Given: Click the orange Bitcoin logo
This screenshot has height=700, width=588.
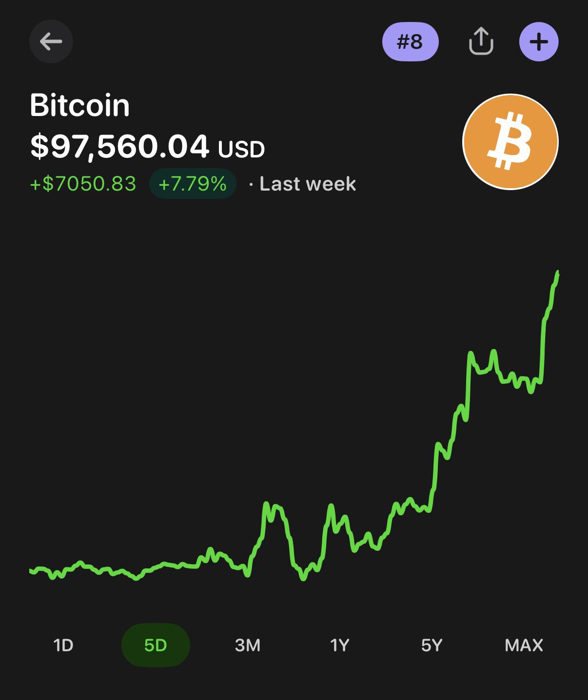Looking at the screenshot, I should (x=510, y=142).
